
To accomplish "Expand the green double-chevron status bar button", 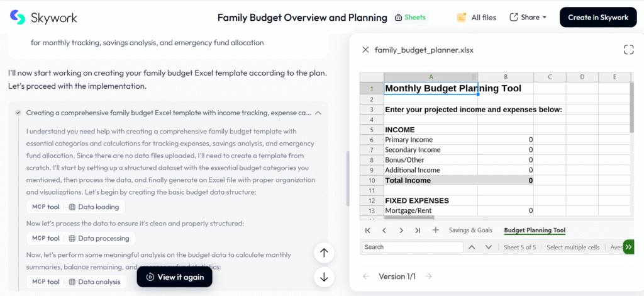I will point(628,247).
